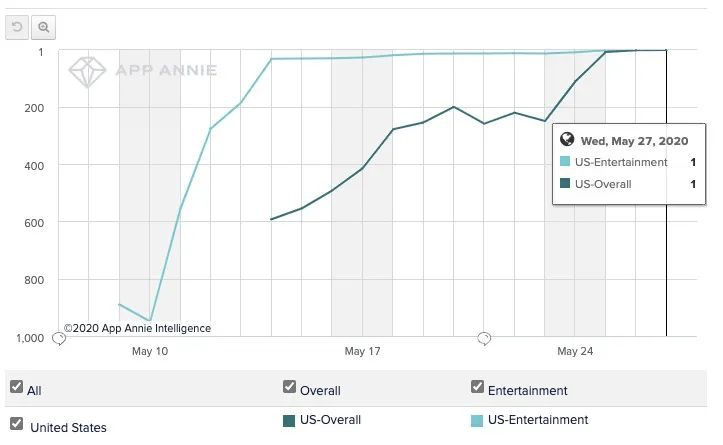Screen dimensions: 723x445
Task: Click the US-Overall dark teal legend swatch
Action: (x=289, y=421)
